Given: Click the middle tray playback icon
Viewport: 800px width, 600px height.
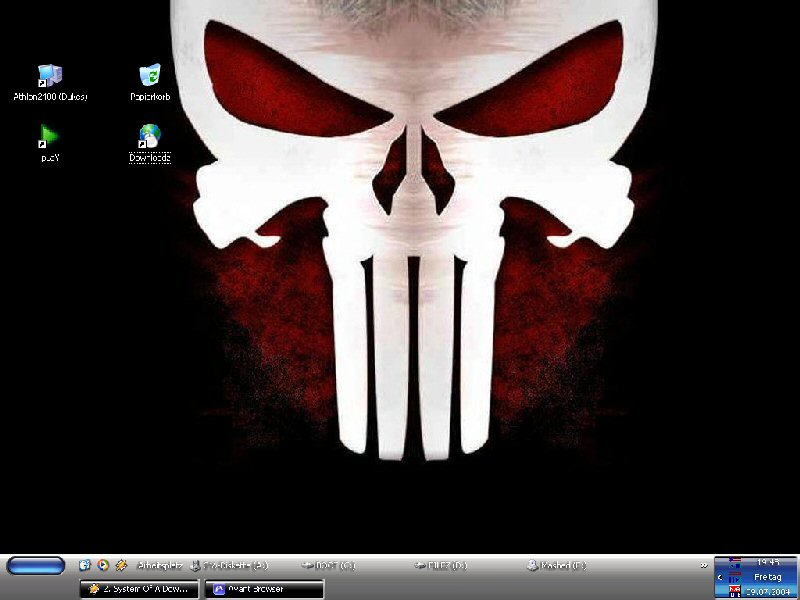Looking at the screenshot, I should click(735, 578).
